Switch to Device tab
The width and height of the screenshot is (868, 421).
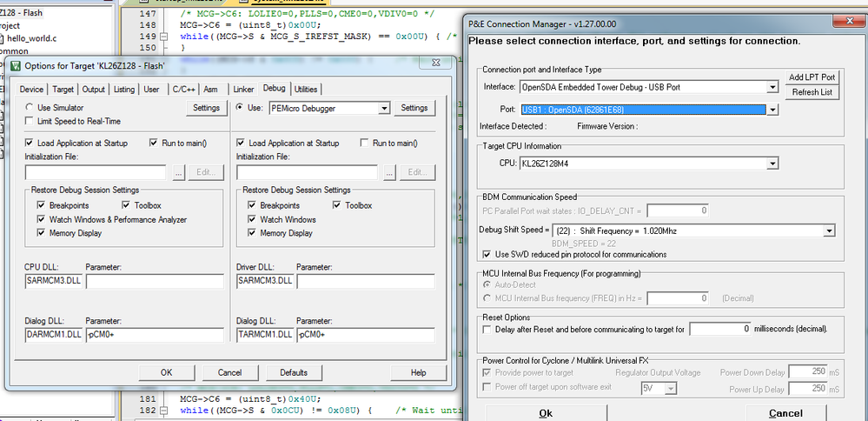pyautogui.click(x=31, y=90)
